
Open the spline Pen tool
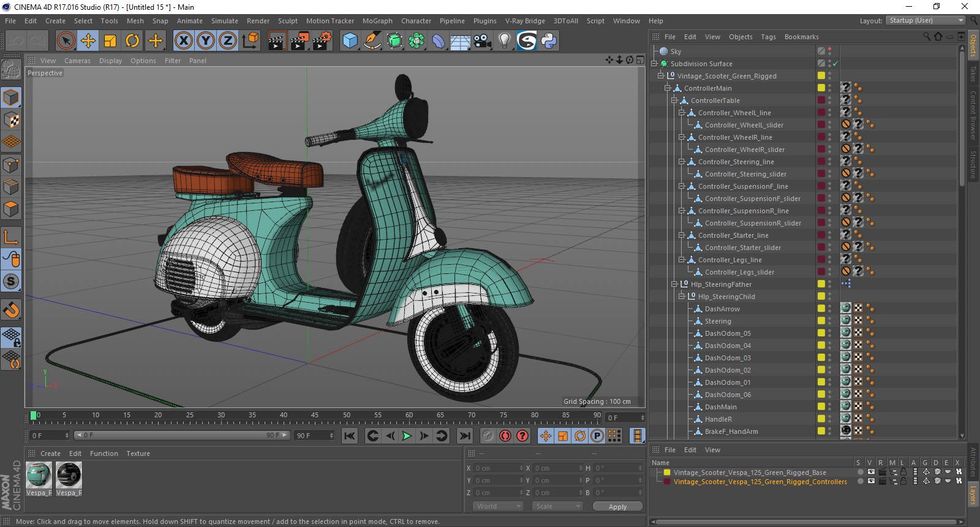pyautogui.click(x=372, y=41)
